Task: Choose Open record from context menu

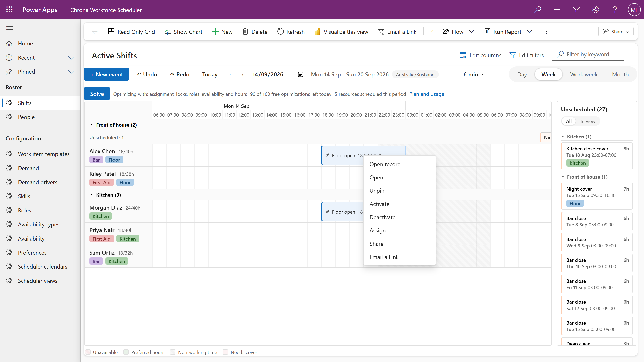Action: click(x=399, y=164)
